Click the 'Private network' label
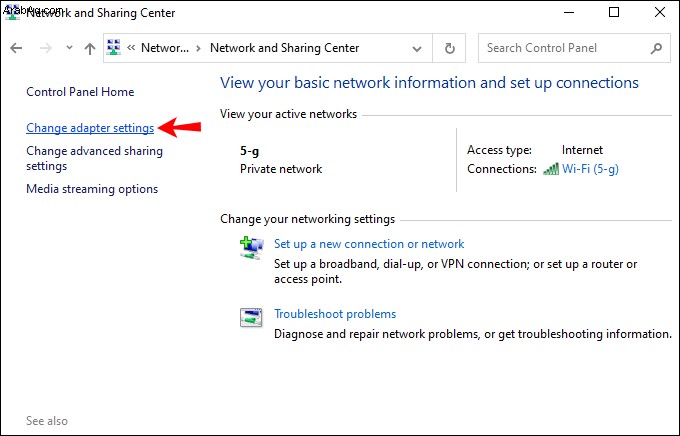The width and height of the screenshot is (680, 436). tap(281, 169)
